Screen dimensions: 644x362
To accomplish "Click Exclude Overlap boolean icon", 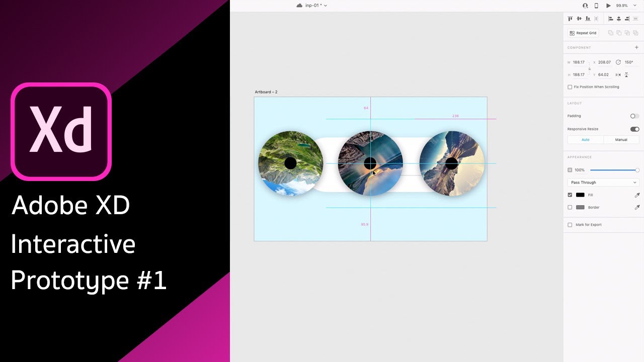I will 635,33.
